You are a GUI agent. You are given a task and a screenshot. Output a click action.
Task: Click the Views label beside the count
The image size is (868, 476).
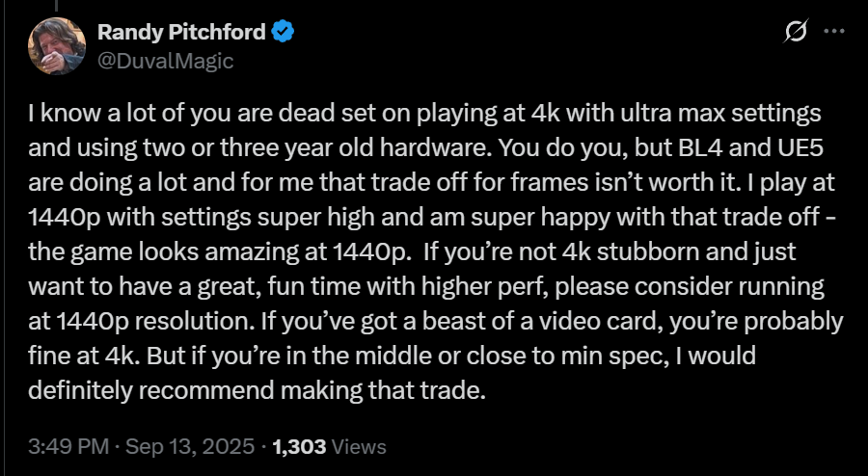358,446
